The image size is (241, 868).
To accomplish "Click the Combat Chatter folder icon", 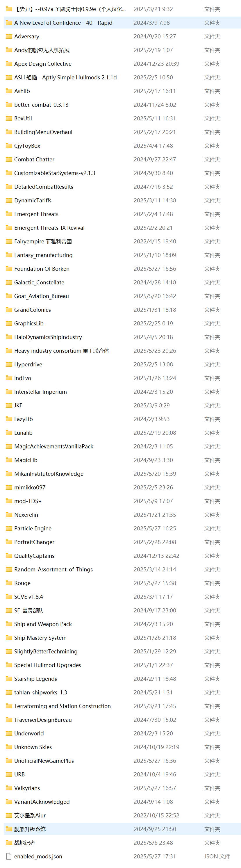I will (x=9, y=159).
